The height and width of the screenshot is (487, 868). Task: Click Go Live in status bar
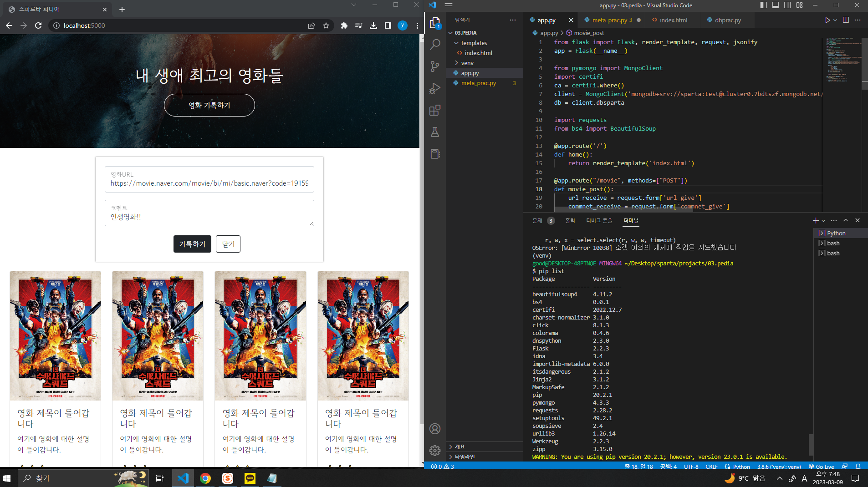pos(821,467)
